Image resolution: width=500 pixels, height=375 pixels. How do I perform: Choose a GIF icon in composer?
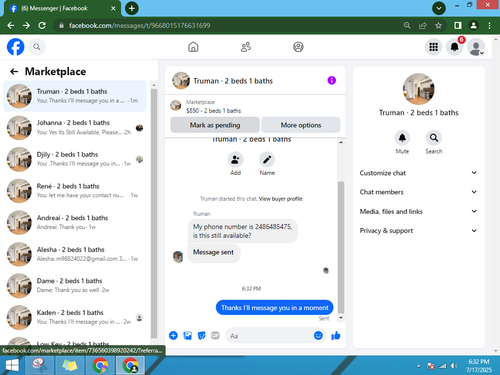(x=215, y=335)
